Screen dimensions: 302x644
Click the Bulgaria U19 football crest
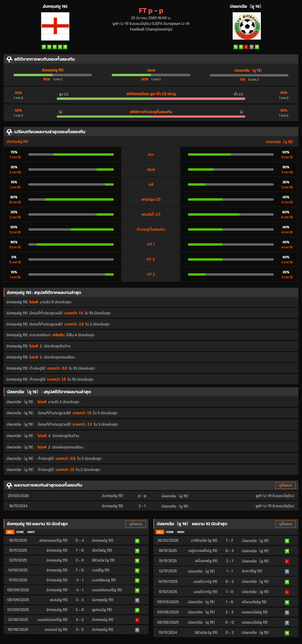pyautogui.click(x=246, y=26)
